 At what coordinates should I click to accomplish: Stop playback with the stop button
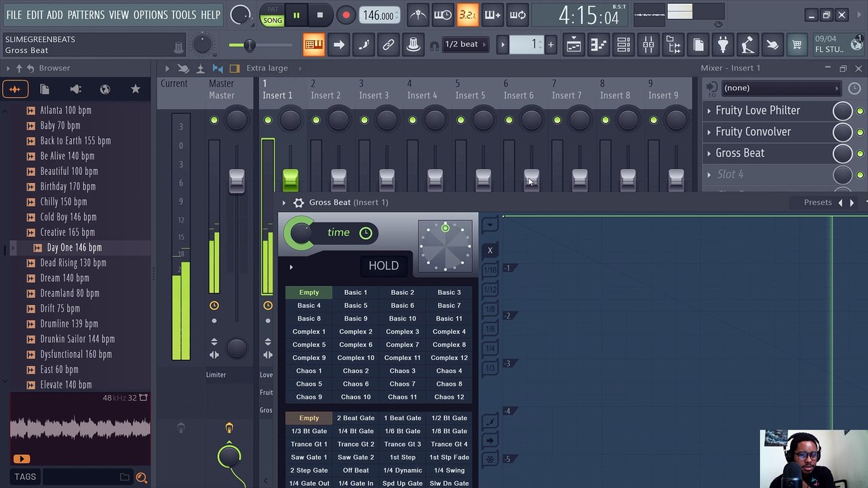click(x=320, y=15)
